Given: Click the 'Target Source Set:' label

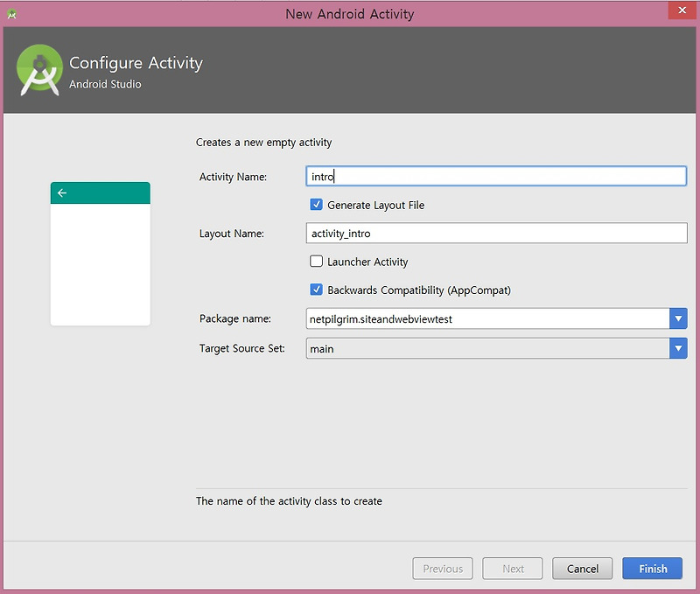Looking at the screenshot, I should pyautogui.click(x=241, y=348).
